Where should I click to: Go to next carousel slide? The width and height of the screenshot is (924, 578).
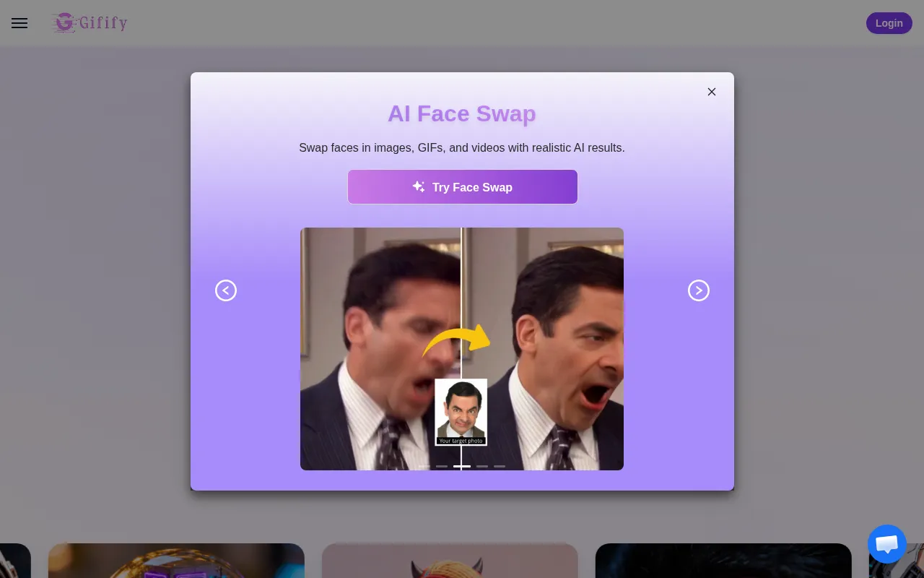click(699, 290)
